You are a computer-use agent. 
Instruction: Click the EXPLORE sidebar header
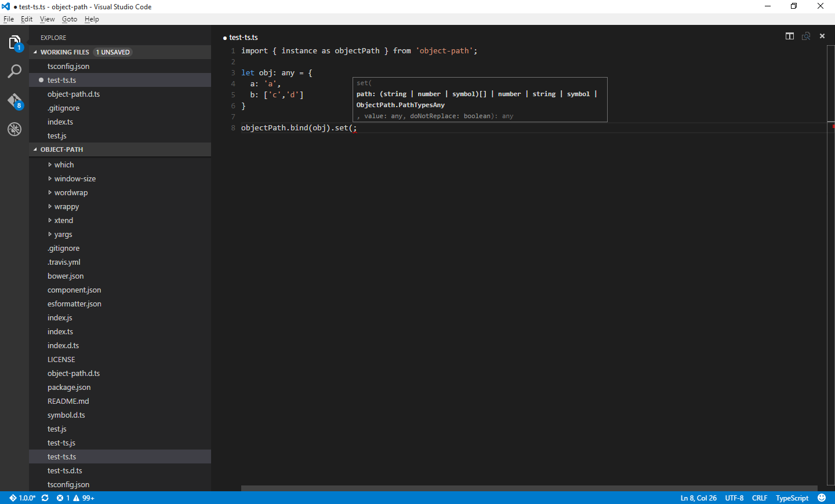click(53, 38)
